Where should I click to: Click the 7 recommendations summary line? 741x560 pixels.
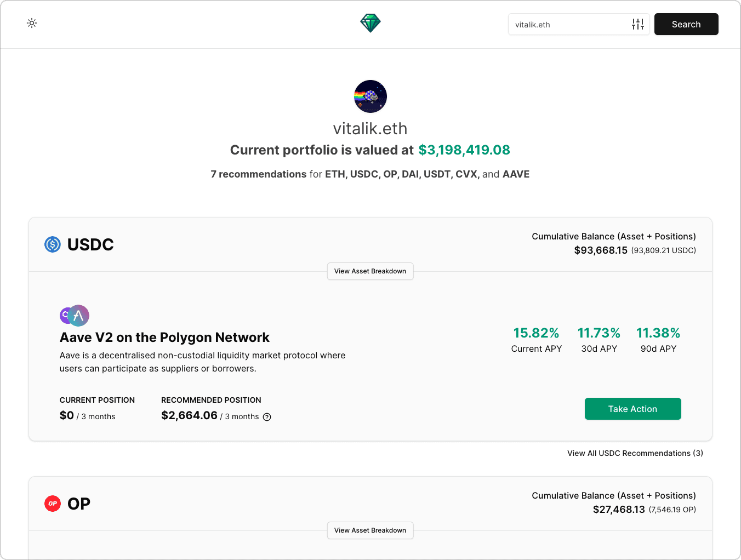pos(371,174)
